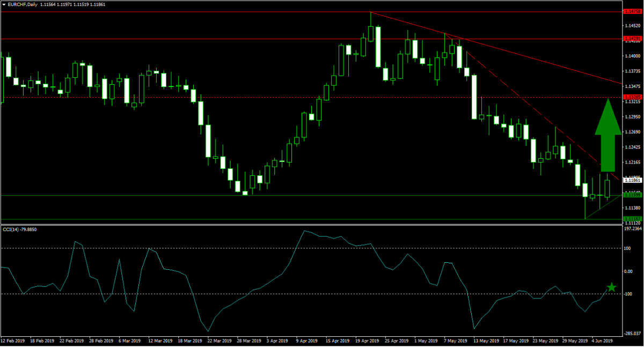Open the one-click trading triangle beside EURCHF
644x347 pixels.
[x=4, y=4]
